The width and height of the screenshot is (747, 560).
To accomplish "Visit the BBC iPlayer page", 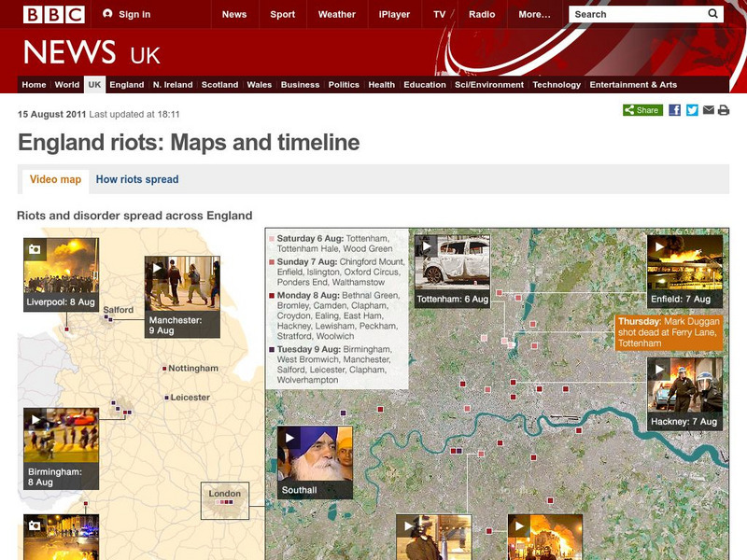I will click(395, 14).
